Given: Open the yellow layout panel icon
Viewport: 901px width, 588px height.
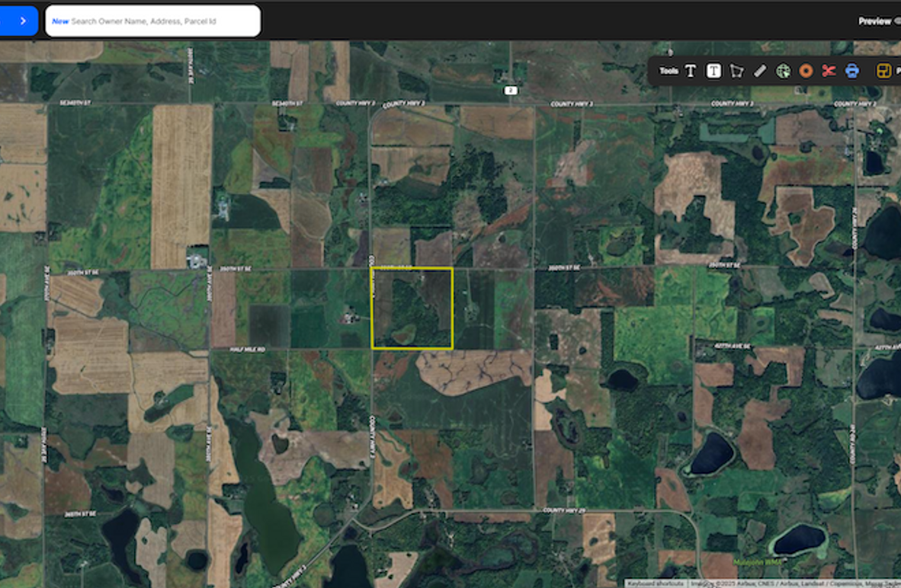Looking at the screenshot, I should point(884,71).
